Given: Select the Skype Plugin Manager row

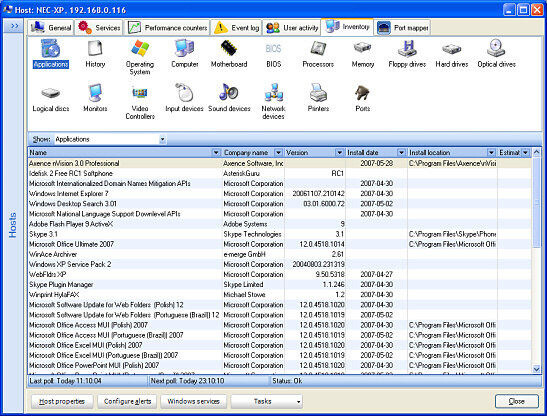Looking at the screenshot, I should [x=279, y=285].
